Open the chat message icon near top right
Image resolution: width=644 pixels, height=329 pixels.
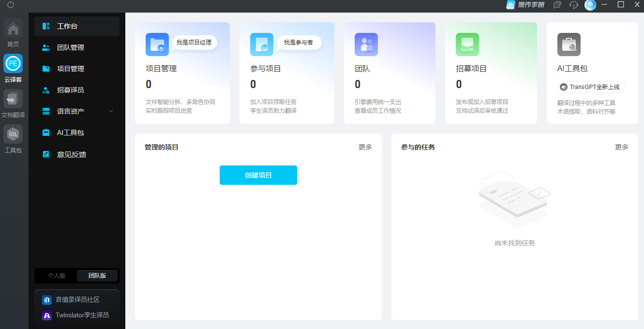557,5
